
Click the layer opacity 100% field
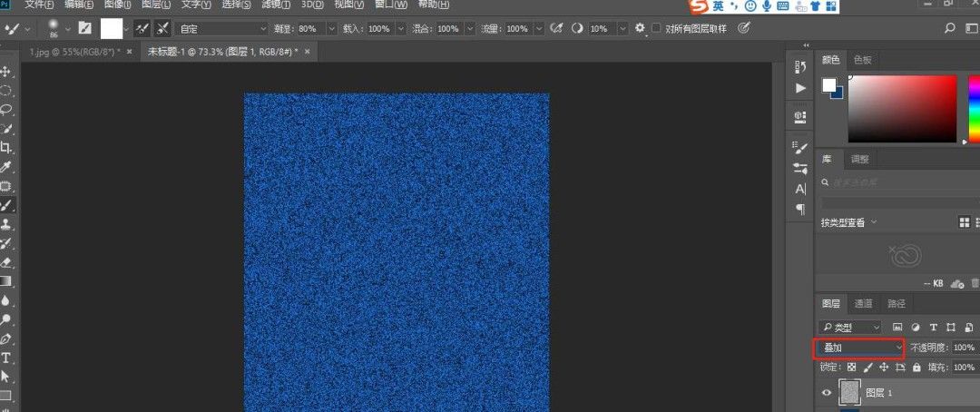click(964, 348)
